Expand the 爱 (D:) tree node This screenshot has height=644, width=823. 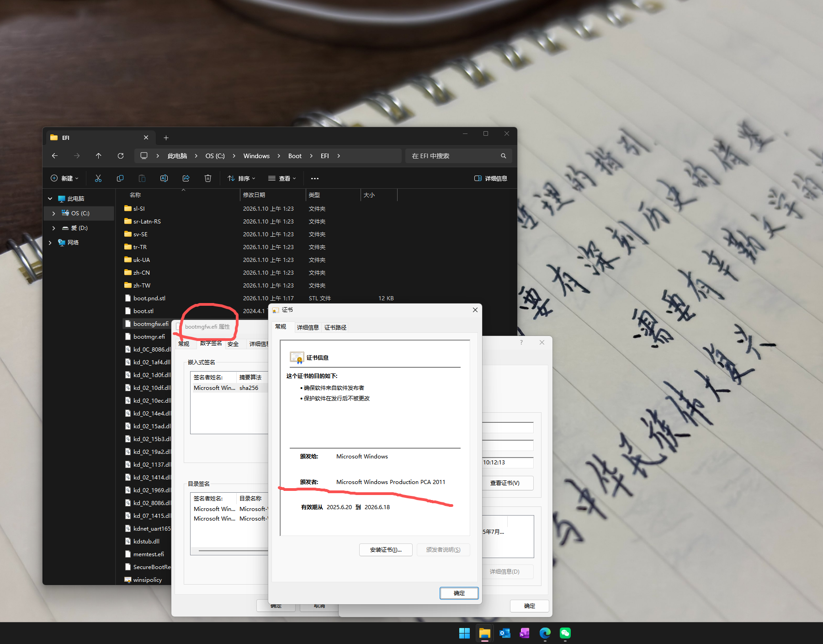pyautogui.click(x=54, y=228)
